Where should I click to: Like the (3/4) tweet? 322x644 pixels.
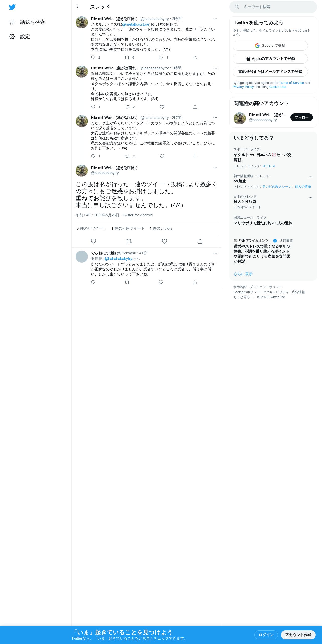[162, 156]
